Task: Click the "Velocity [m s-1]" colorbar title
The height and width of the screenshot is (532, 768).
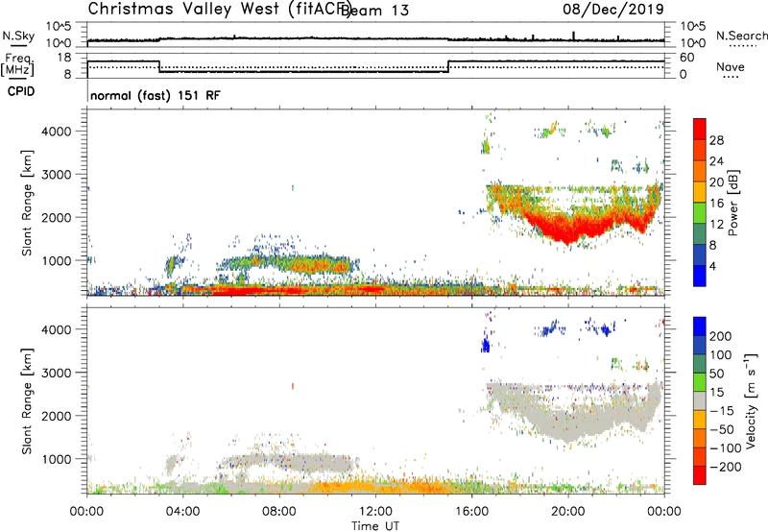Action: coord(751,401)
